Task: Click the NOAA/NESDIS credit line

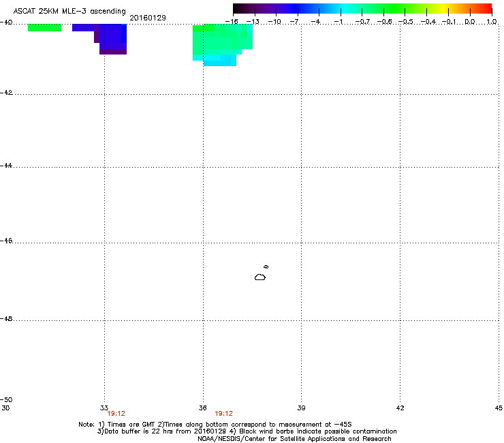Action: tap(294, 439)
